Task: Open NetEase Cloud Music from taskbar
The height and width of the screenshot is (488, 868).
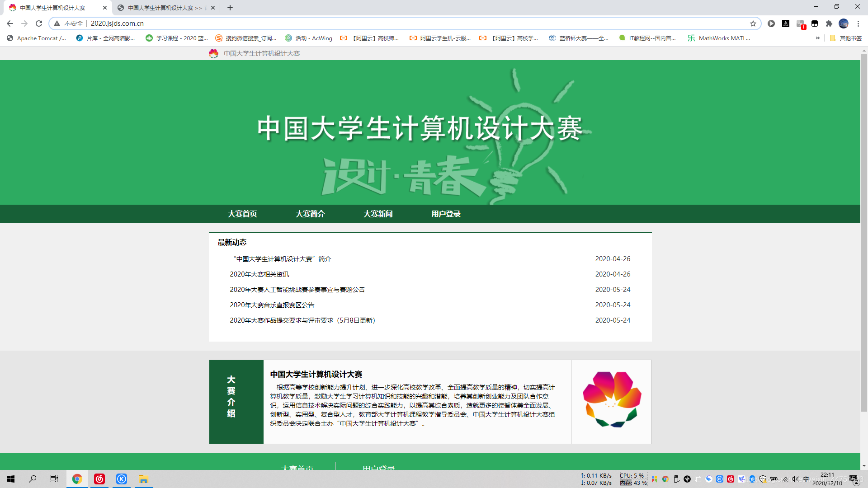Action: [x=99, y=479]
